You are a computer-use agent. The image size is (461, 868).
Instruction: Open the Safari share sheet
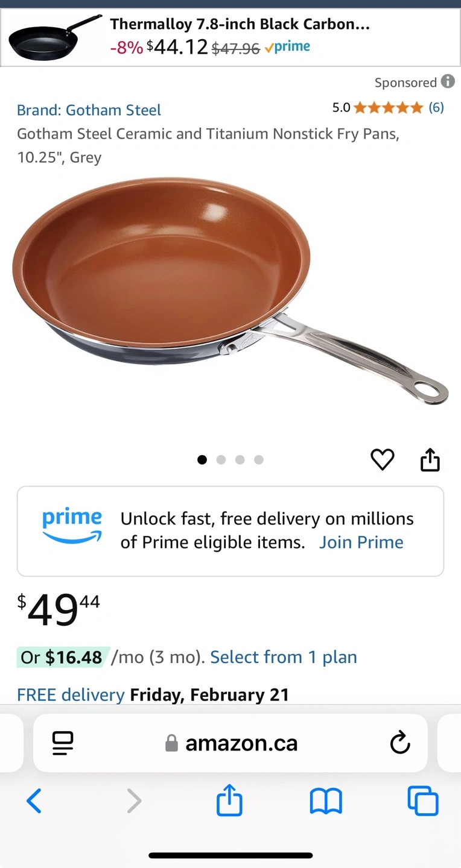pyautogui.click(x=229, y=800)
